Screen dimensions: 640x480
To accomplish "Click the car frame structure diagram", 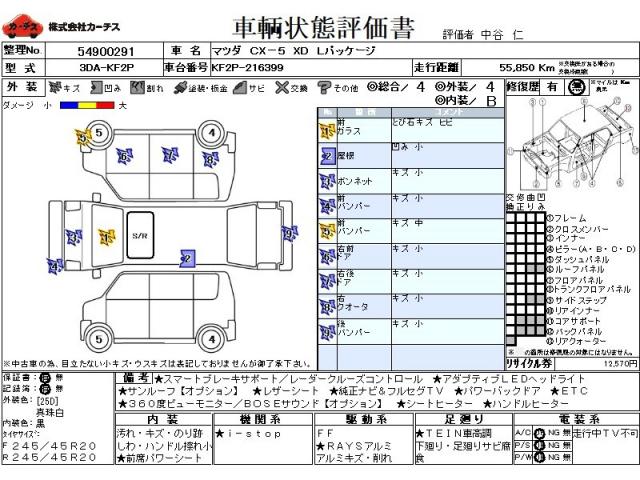I will pos(566,150).
